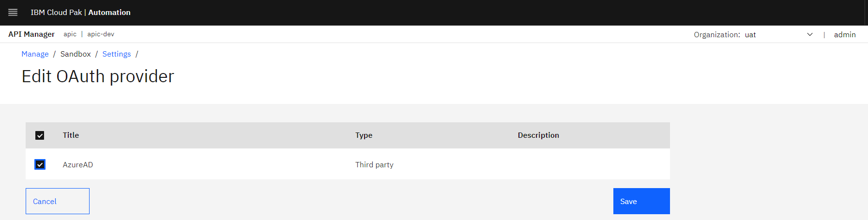Click the Type column header
The image size is (868, 220).
(364, 135)
